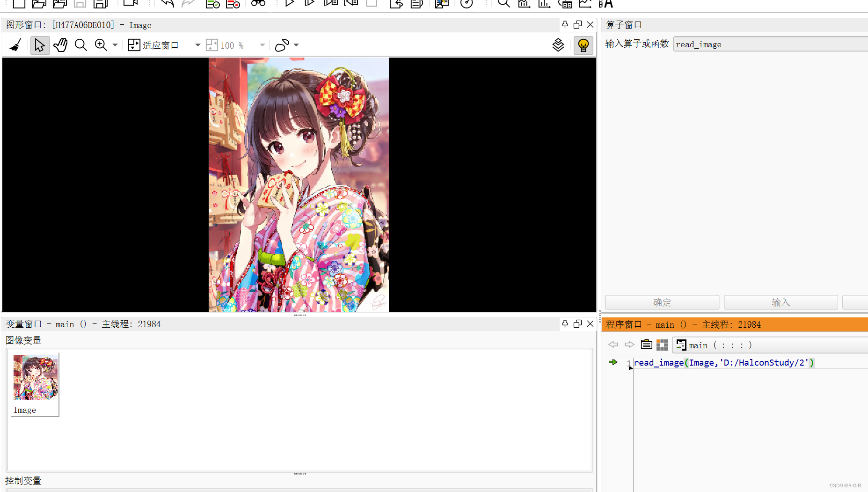Expand the ROI shape tool dropdown
868x492 pixels.
pos(296,45)
